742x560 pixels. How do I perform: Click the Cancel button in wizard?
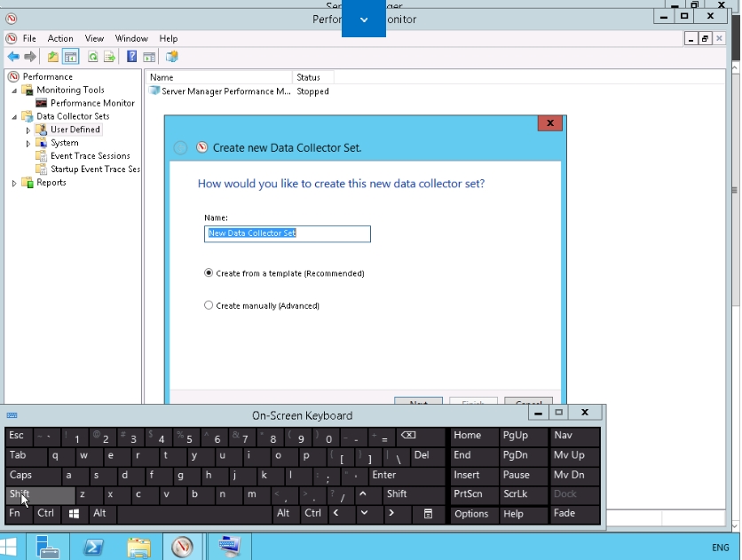529,401
